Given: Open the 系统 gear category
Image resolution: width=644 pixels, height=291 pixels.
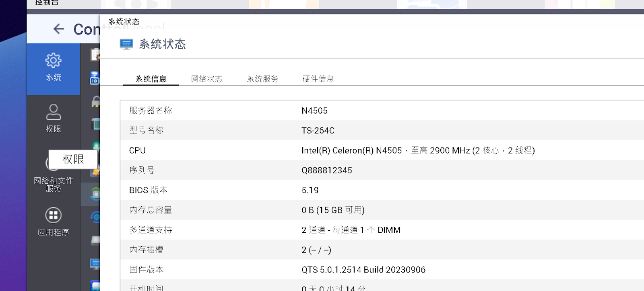Looking at the screenshot, I should pos(54,69).
